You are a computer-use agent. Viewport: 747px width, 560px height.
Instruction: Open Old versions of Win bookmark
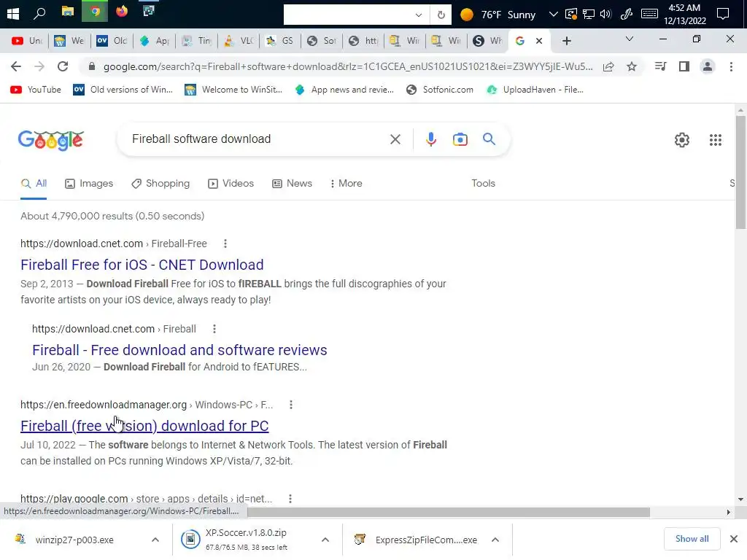coord(123,90)
